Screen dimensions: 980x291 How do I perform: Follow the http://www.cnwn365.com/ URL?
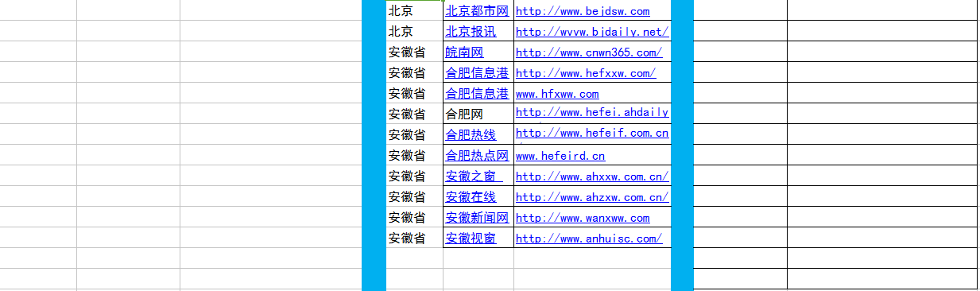pyautogui.click(x=589, y=52)
